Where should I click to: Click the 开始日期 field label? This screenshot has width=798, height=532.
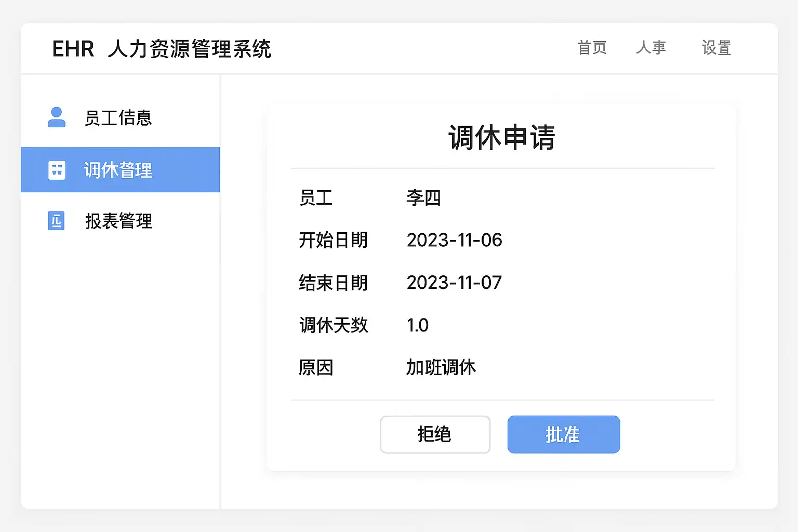pos(333,240)
